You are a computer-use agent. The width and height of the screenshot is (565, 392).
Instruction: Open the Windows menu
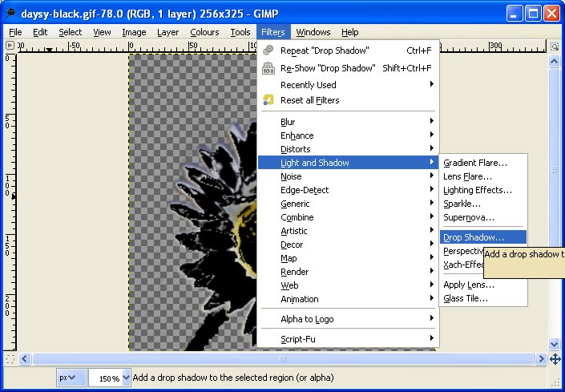click(313, 32)
